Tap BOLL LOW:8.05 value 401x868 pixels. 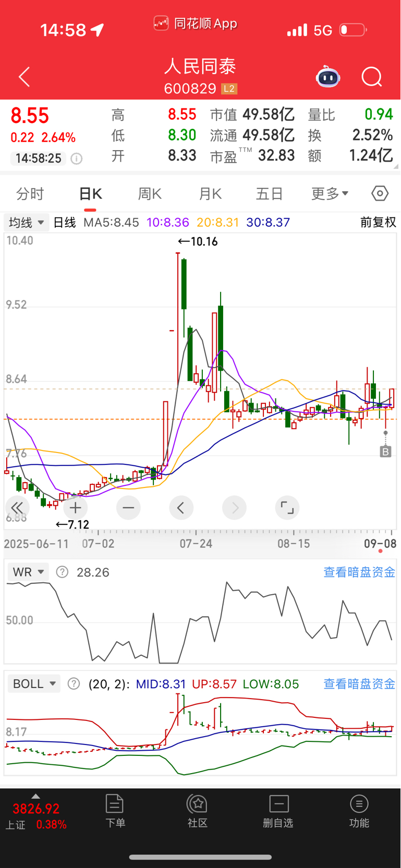pyautogui.click(x=271, y=684)
